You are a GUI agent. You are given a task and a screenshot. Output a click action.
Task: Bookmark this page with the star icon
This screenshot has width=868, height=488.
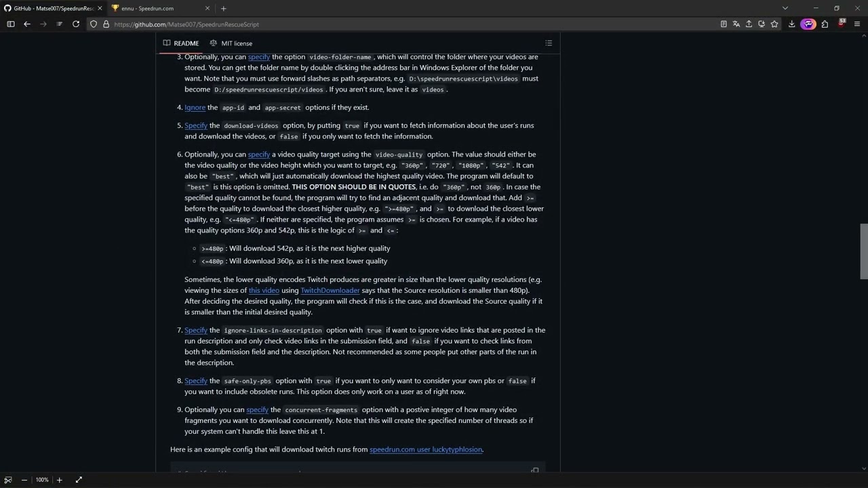tap(774, 24)
